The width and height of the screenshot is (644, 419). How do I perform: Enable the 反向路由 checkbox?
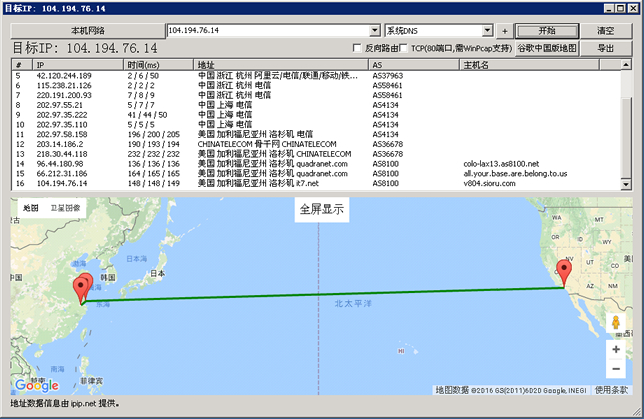[x=358, y=48]
